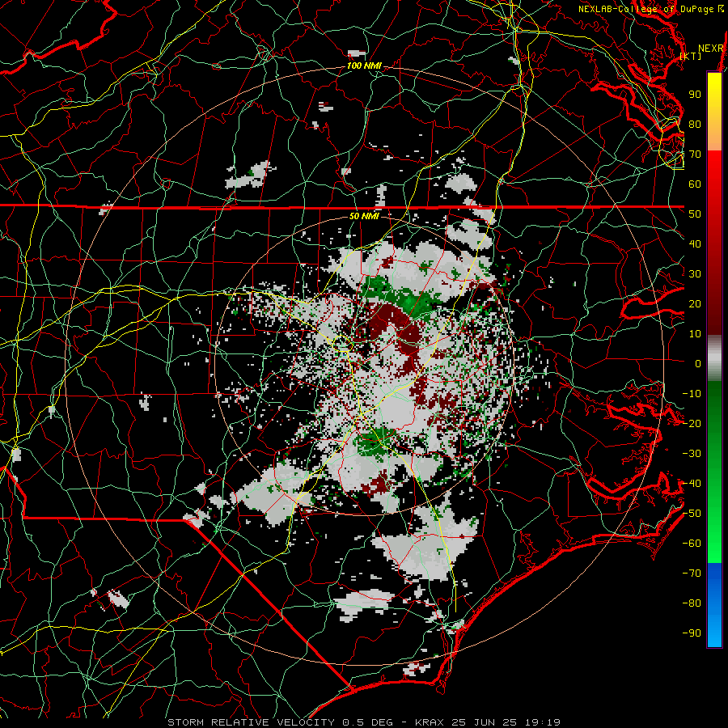Click the -10 value on velocity scale
Viewport: 728px width, 728px height.
(x=692, y=394)
